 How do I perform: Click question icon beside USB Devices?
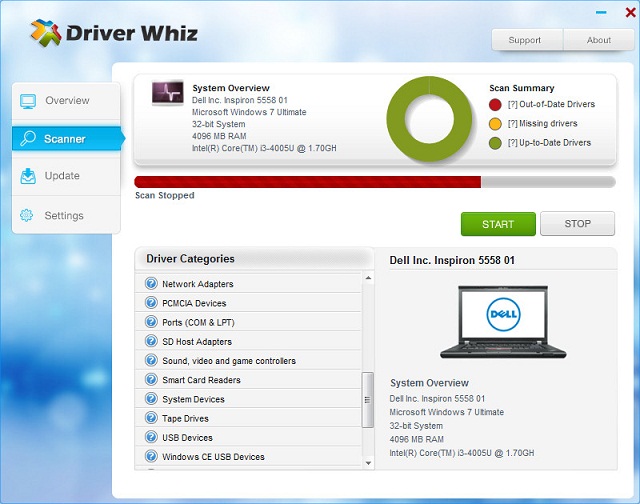pyautogui.click(x=151, y=437)
